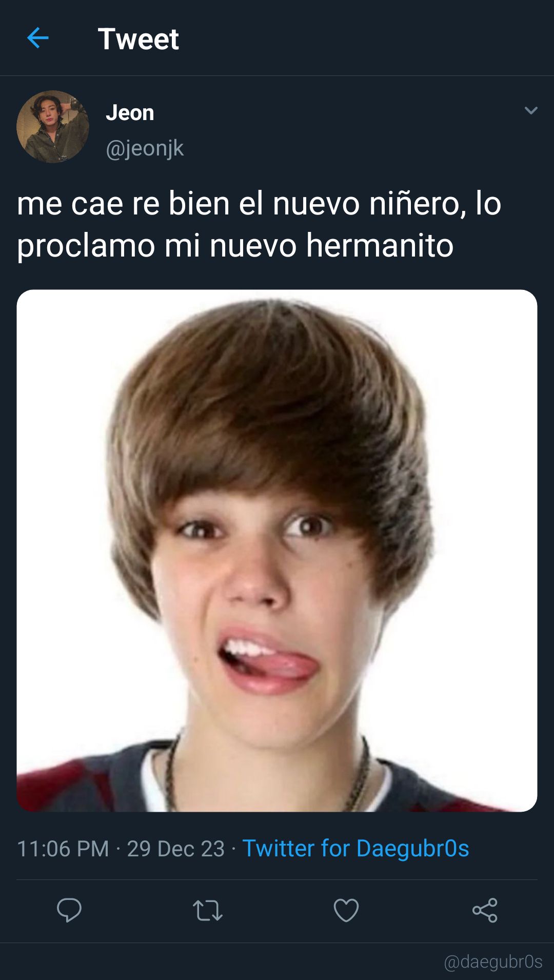Screen dimensions: 554x980
Task: Expand tweet options chevron menu
Action: (531, 110)
